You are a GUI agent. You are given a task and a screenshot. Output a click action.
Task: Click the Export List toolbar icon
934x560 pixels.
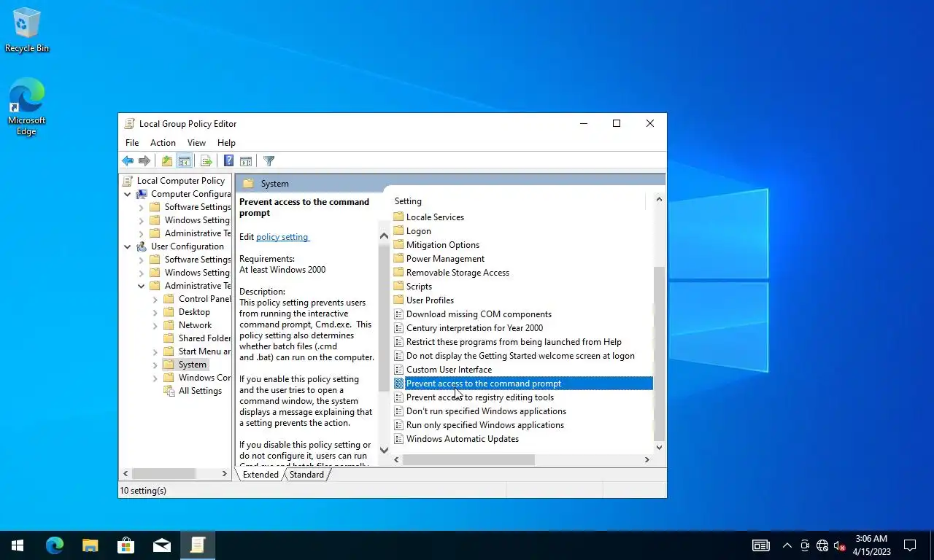[206, 161]
